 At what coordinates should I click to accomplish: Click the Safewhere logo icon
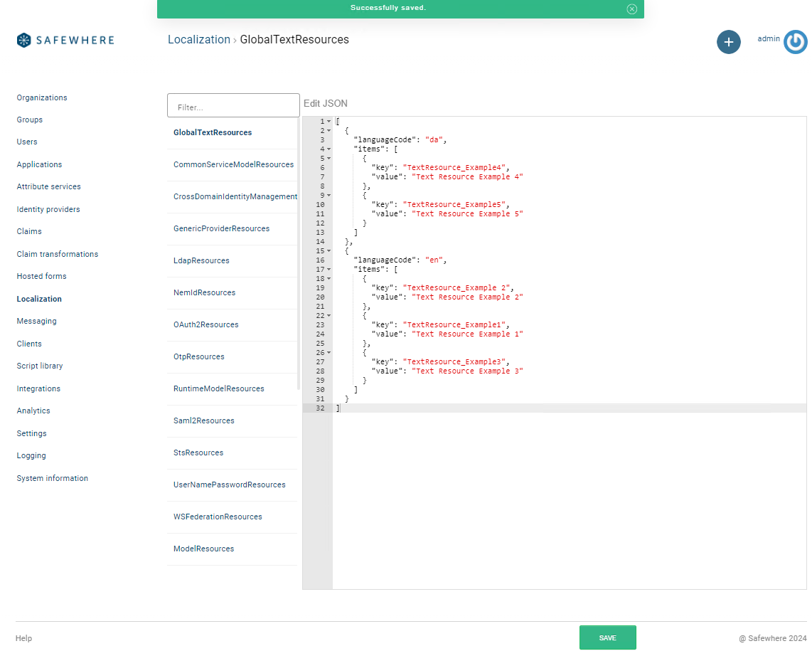click(23, 40)
